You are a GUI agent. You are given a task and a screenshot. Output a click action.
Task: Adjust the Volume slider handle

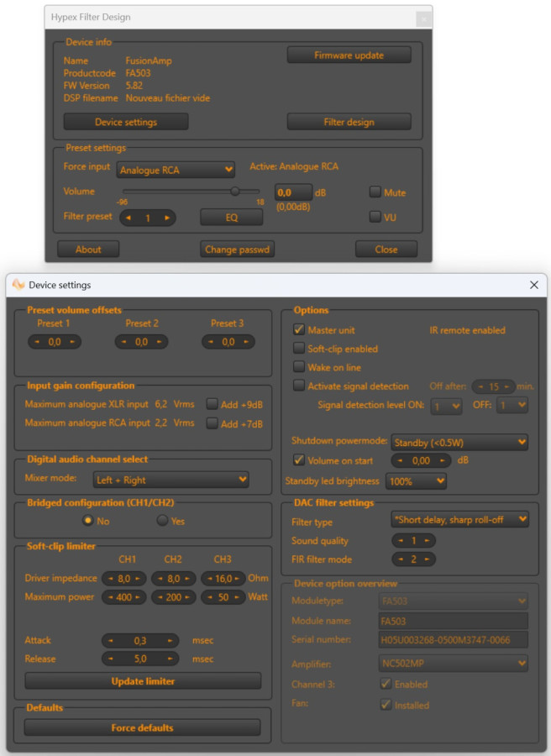tap(235, 192)
